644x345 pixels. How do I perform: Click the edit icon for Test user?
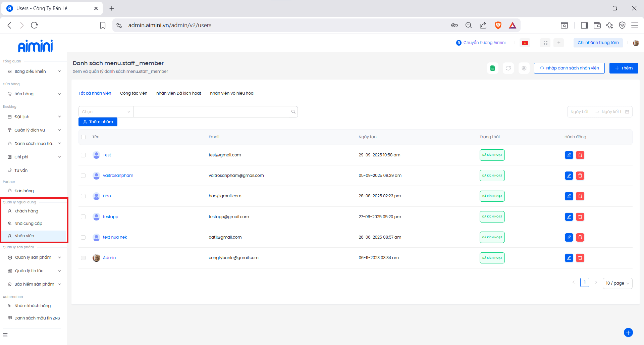click(569, 155)
